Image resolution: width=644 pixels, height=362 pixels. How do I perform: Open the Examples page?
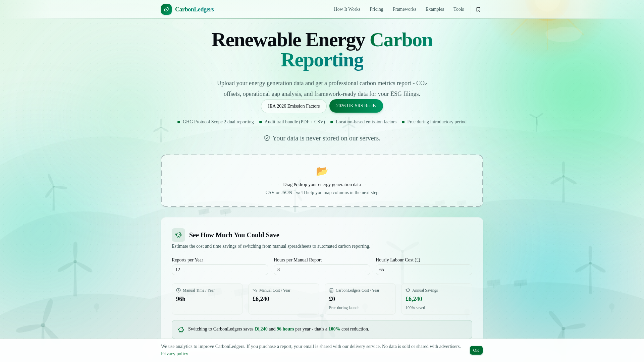pyautogui.click(x=435, y=9)
